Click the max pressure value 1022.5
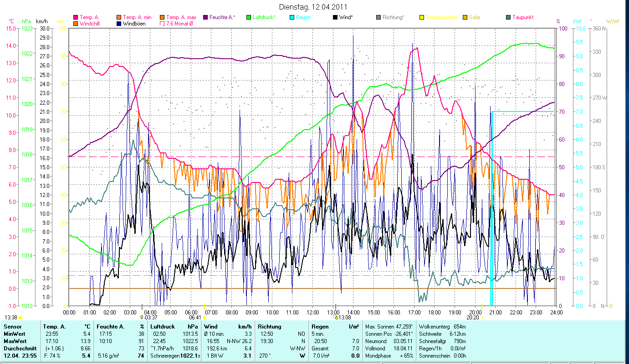 tap(189, 341)
